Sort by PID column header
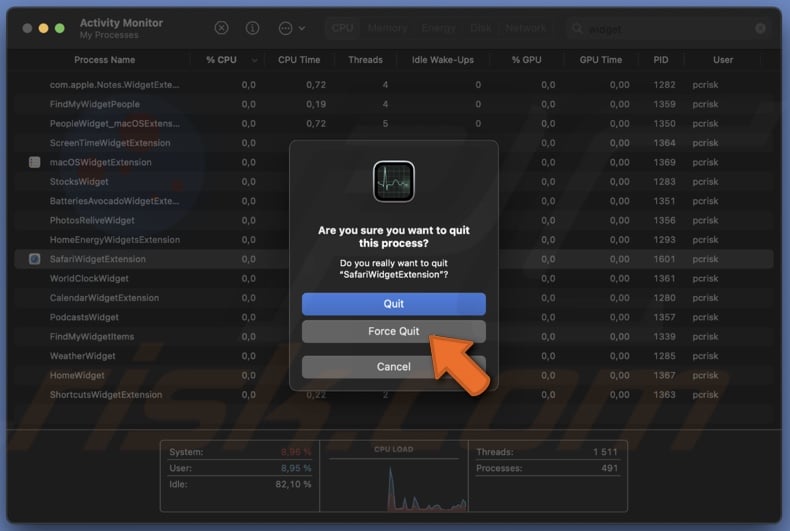The image size is (790, 531). (x=661, y=60)
